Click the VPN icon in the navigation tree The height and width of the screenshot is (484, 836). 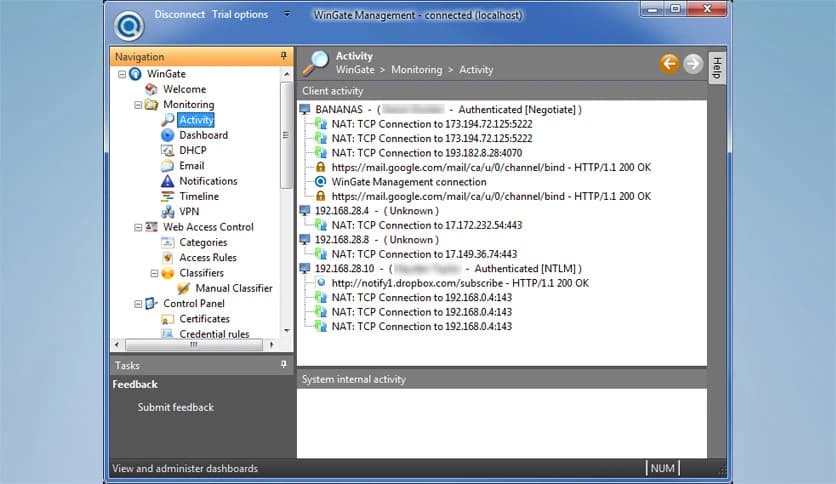167,212
